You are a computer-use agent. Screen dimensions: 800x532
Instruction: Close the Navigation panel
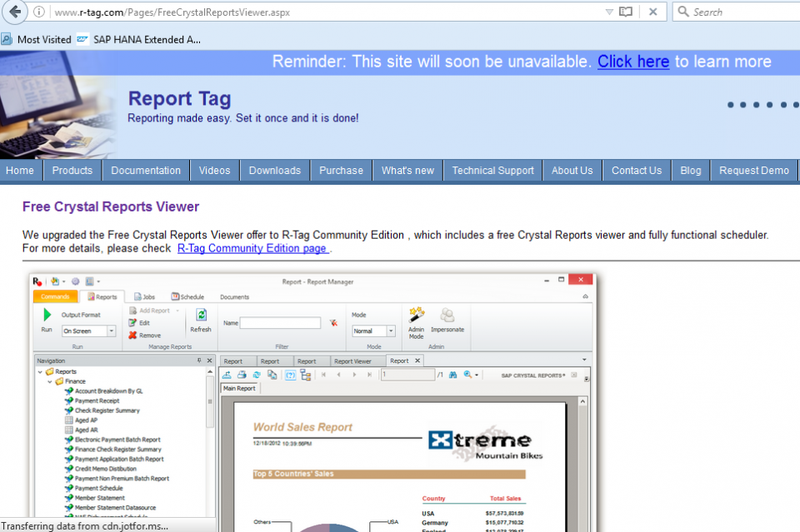pos(209,360)
